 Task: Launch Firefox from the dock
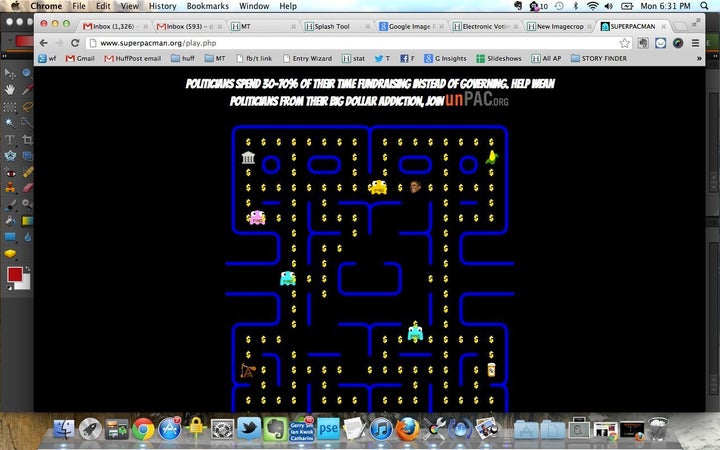coord(408,429)
